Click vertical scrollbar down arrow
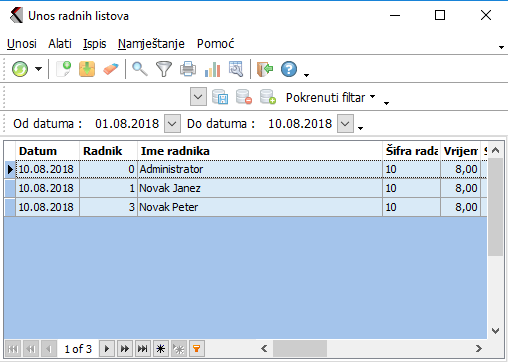The width and height of the screenshot is (508, 362). click(x=496, y=331)
